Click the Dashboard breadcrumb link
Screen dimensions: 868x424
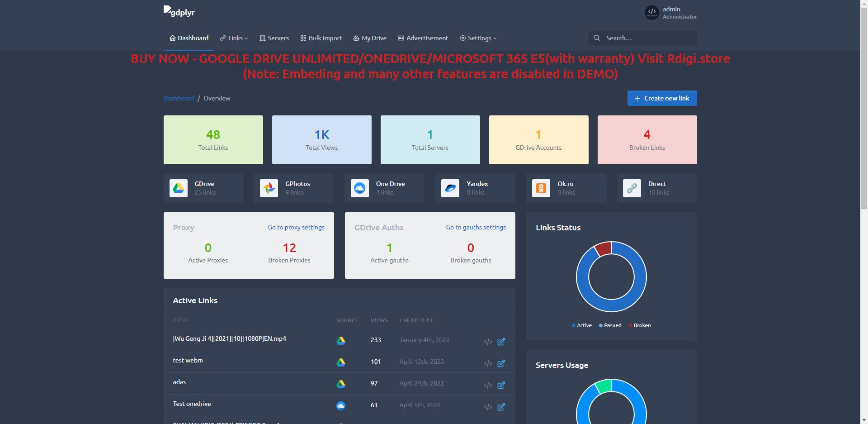(179, 98)
